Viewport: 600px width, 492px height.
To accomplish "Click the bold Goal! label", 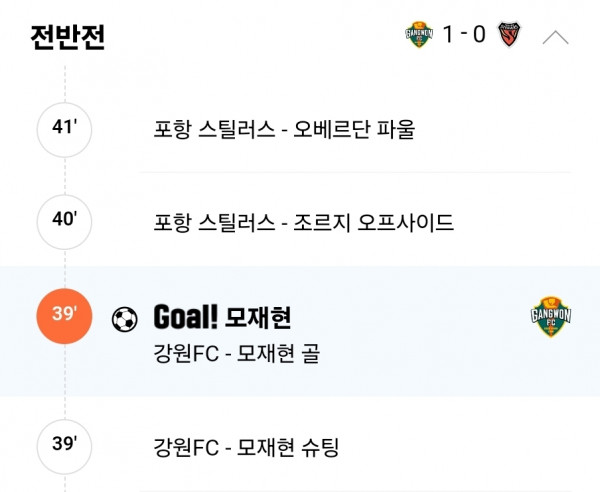I will click(x=185, y=318).
